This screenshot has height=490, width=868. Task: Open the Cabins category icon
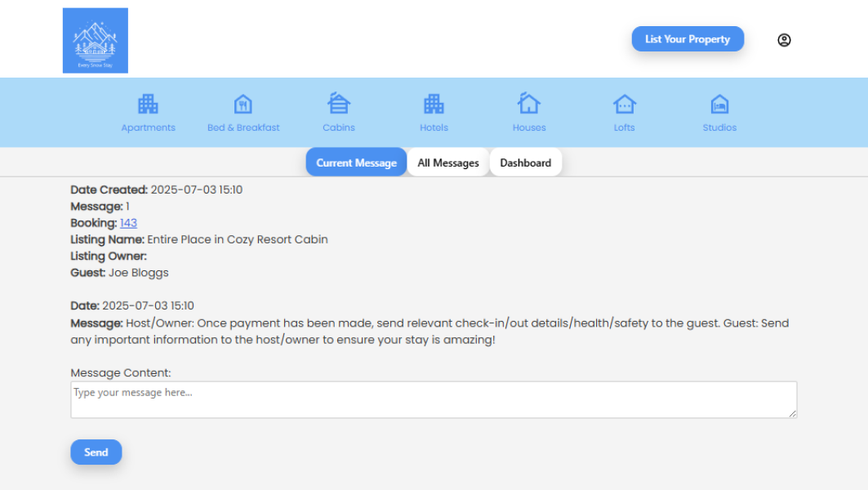point(339,104)
